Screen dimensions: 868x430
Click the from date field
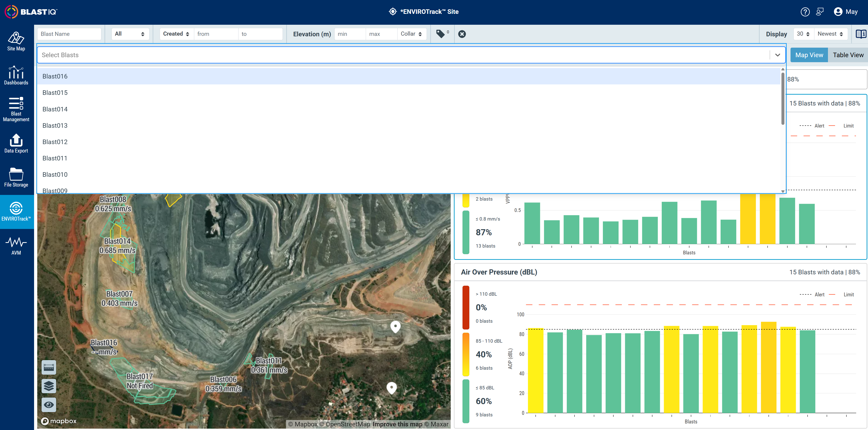[x=216, y=34]
